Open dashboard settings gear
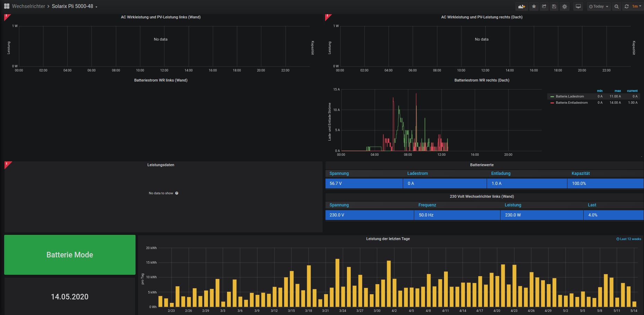Screen dimensions: 644x315 [565, 6]
